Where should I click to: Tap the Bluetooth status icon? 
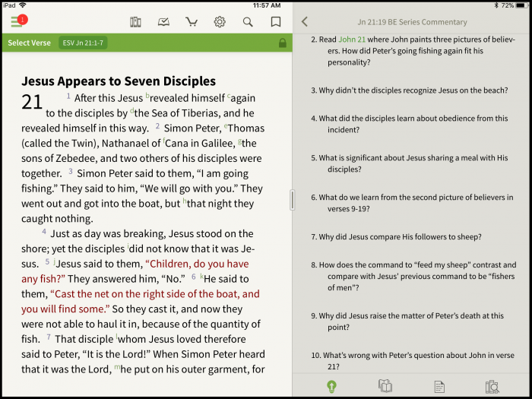point(496,5)
